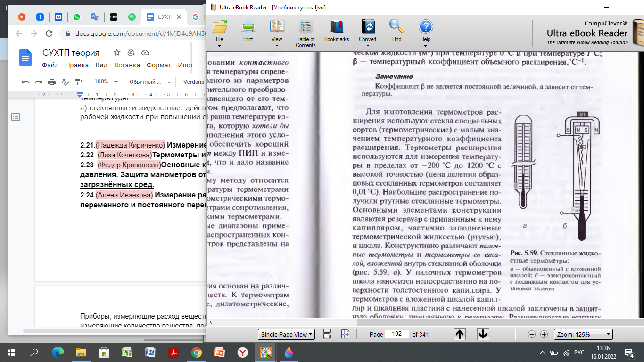Click the Google Docs home icon
This screenshot has height=362, width=644.
(x=25, y=58)
